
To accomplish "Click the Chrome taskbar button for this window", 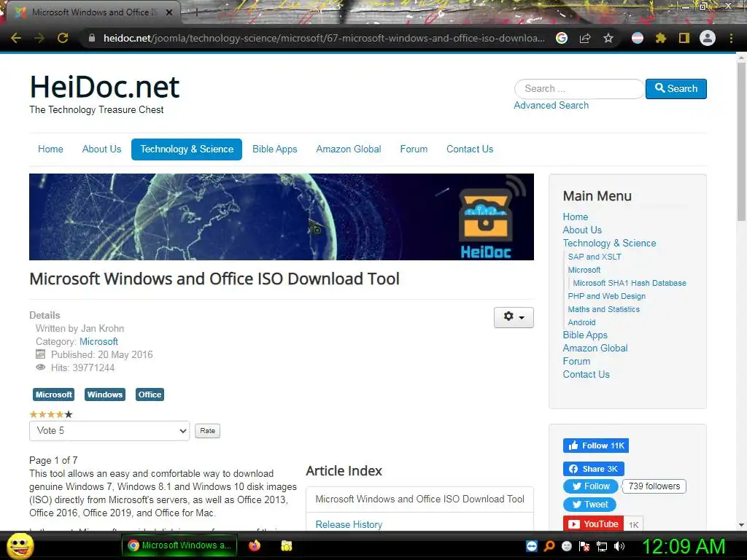I will pos(179,545).
